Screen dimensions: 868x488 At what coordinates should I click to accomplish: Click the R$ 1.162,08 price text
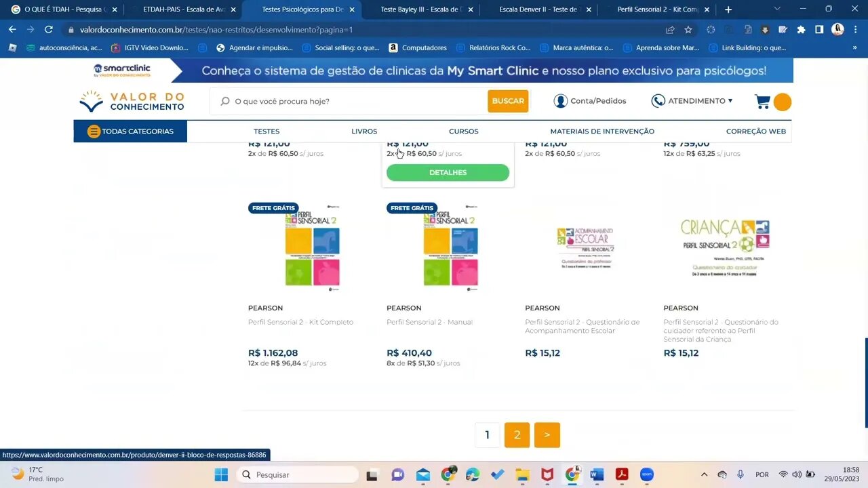click(x=273, y=353)
